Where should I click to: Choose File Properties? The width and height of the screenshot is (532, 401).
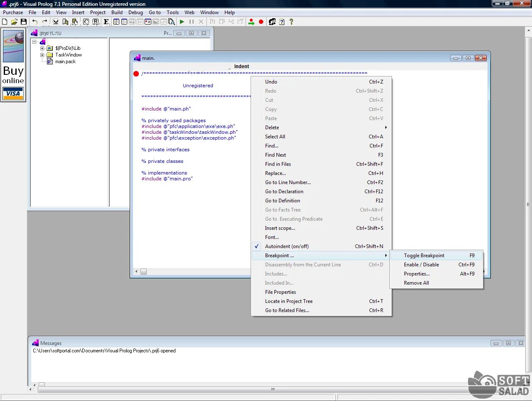tap(321, 292)
